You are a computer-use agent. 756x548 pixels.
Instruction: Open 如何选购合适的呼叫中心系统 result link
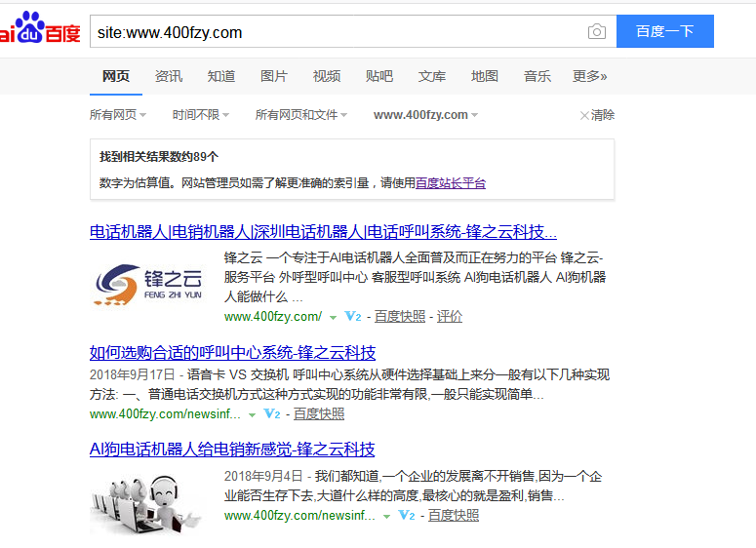pyautogui.click(x=232, y=353)
